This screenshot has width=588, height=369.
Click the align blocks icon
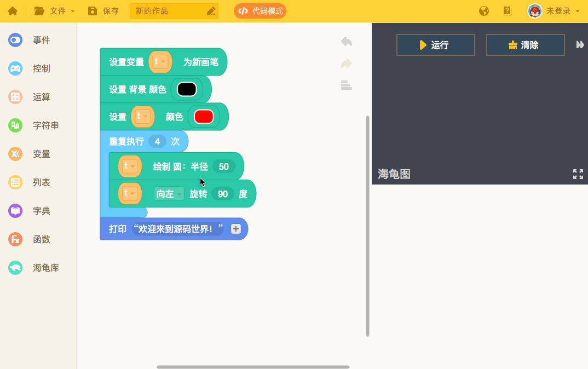tap(346, 85)
